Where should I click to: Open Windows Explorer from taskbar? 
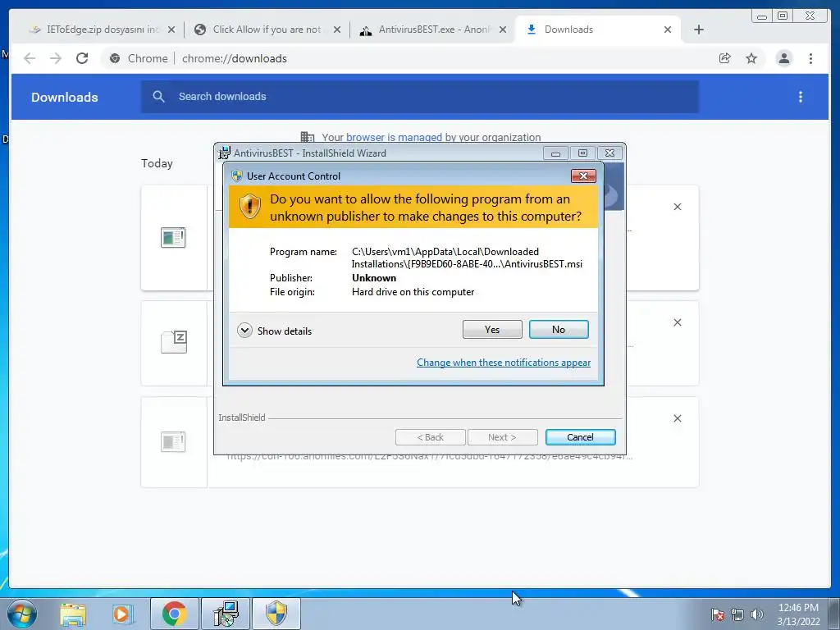73,614
